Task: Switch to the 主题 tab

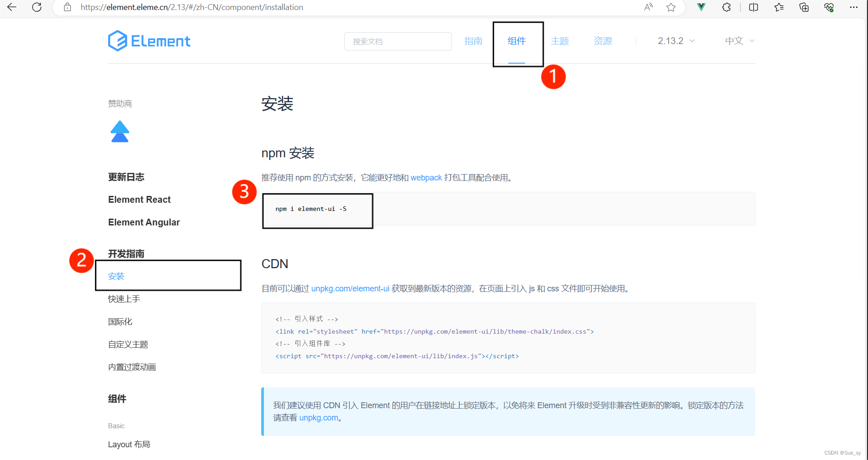Action: coord(560,41)
